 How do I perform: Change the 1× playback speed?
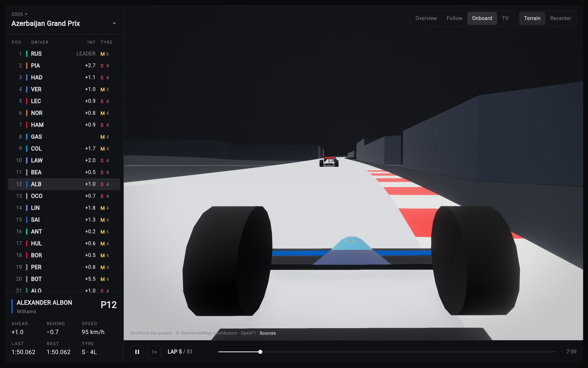[154, 352]
